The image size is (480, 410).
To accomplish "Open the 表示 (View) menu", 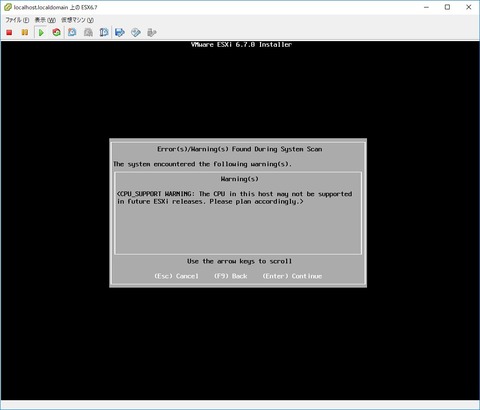I will [45, 20].
